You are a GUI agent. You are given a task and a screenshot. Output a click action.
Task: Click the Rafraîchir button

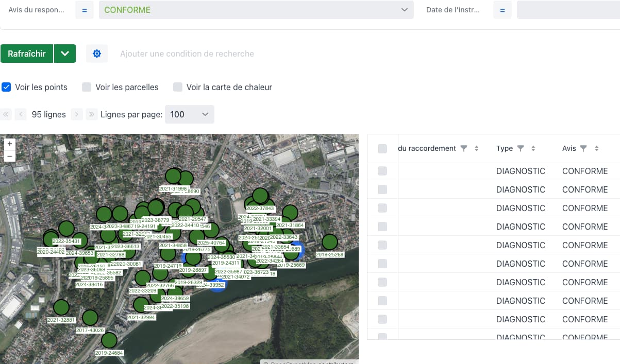point(27,54)
